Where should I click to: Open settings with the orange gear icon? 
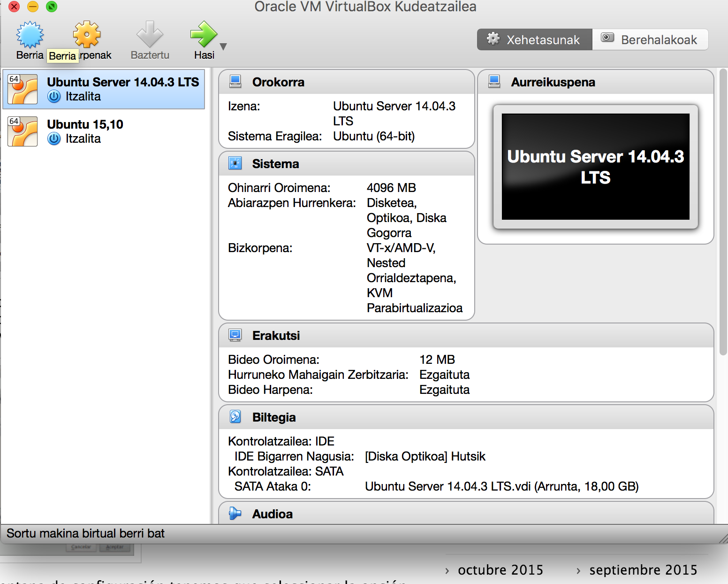point(87,35)
